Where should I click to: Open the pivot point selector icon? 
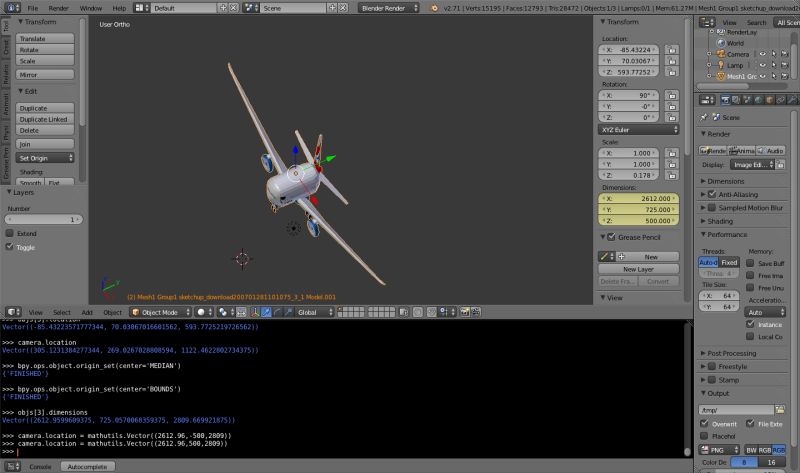pos(225,312)
